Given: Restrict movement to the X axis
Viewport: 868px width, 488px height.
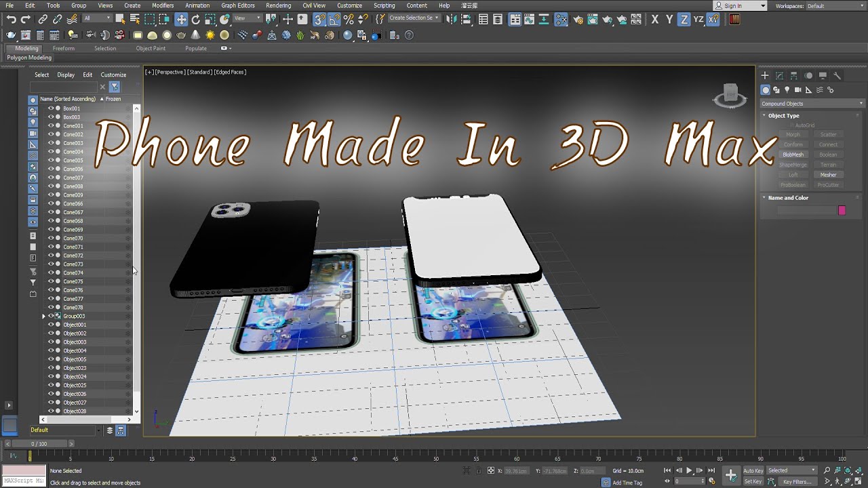Looking at the screenshot, I should tap(655, 20).
